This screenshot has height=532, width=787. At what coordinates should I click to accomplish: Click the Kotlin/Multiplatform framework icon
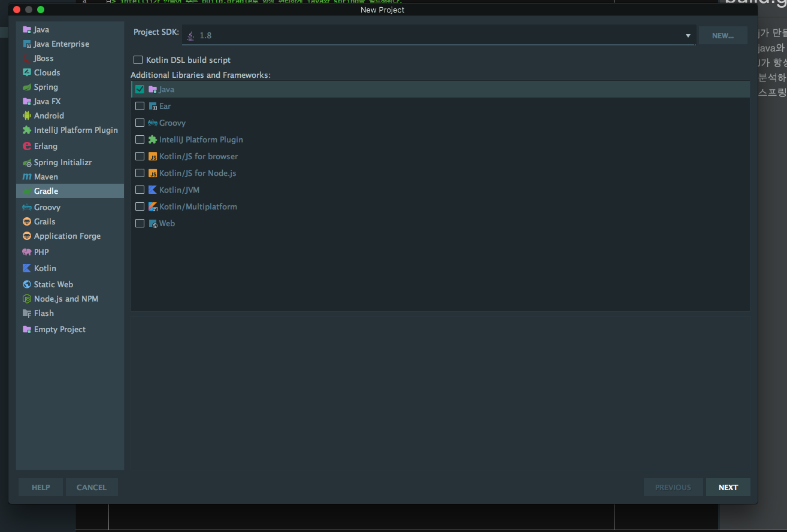(x=153, y=206)
